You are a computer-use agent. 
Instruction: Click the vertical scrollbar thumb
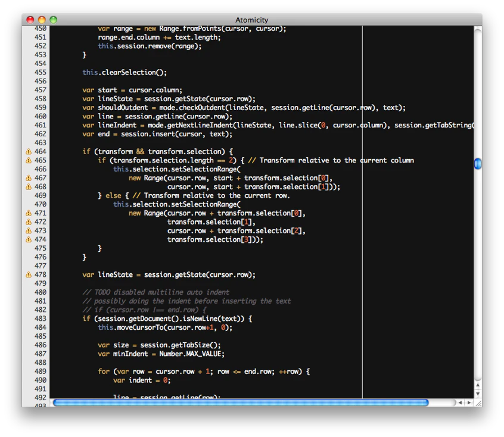[478, 164]
